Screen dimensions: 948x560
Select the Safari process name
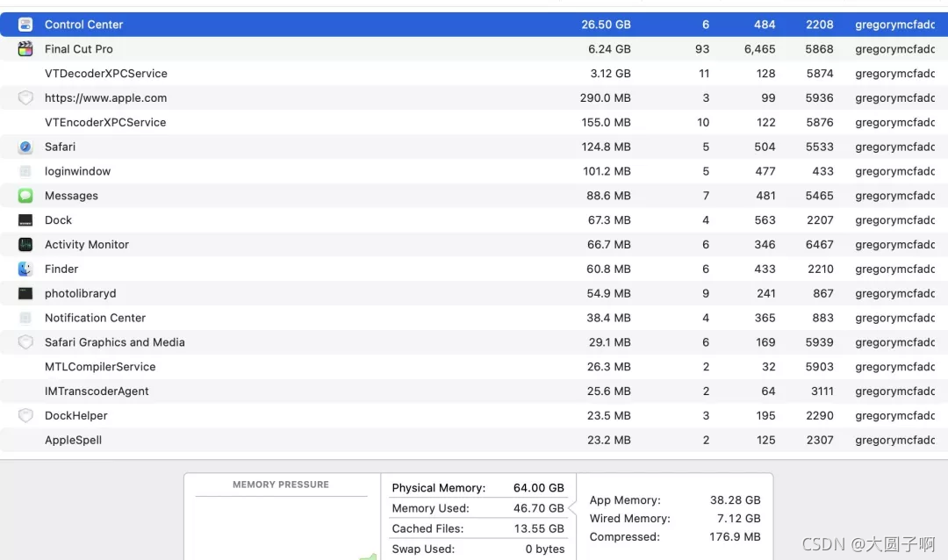tap(60, 147)
